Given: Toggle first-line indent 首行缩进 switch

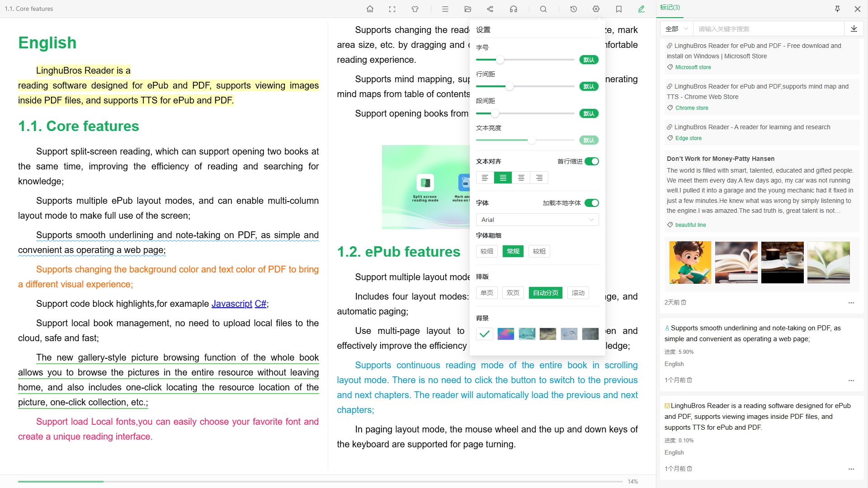Looking at the screenshot, I should 591,161.
